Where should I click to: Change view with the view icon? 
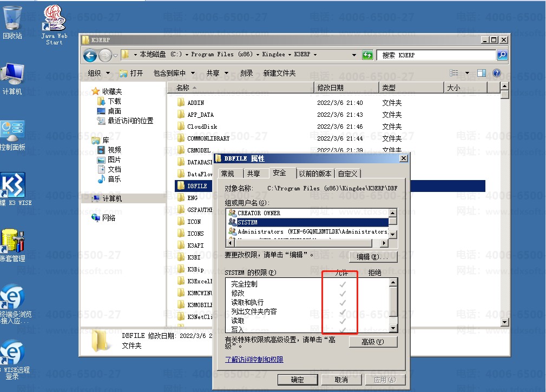[x=453, y=73]
